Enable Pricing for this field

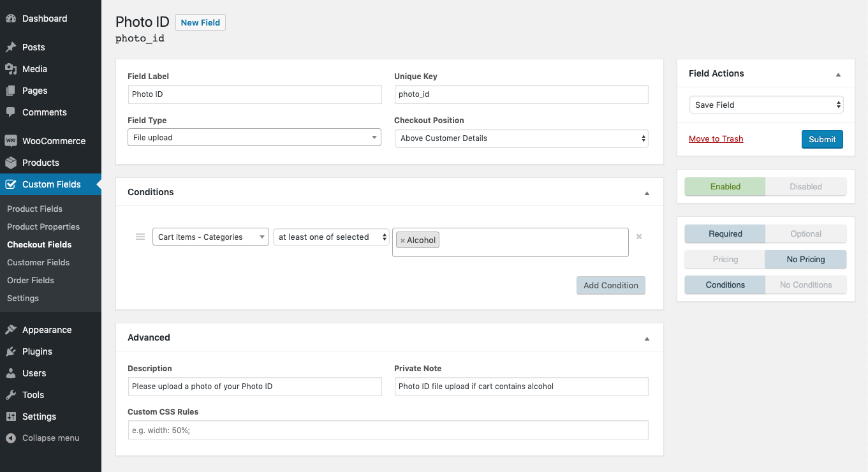pos(725,259)
